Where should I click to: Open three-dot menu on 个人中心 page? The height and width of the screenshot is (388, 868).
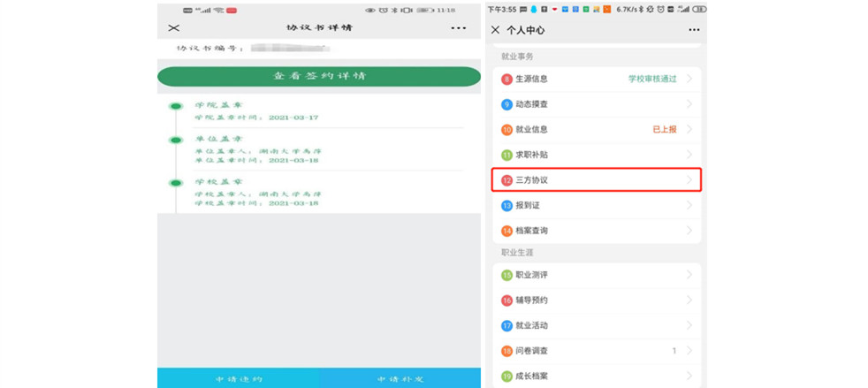681,30
